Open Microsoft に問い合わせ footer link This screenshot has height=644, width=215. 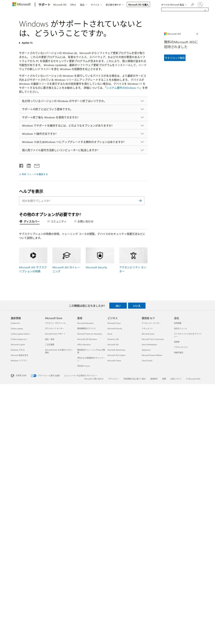tap(94, 379)
